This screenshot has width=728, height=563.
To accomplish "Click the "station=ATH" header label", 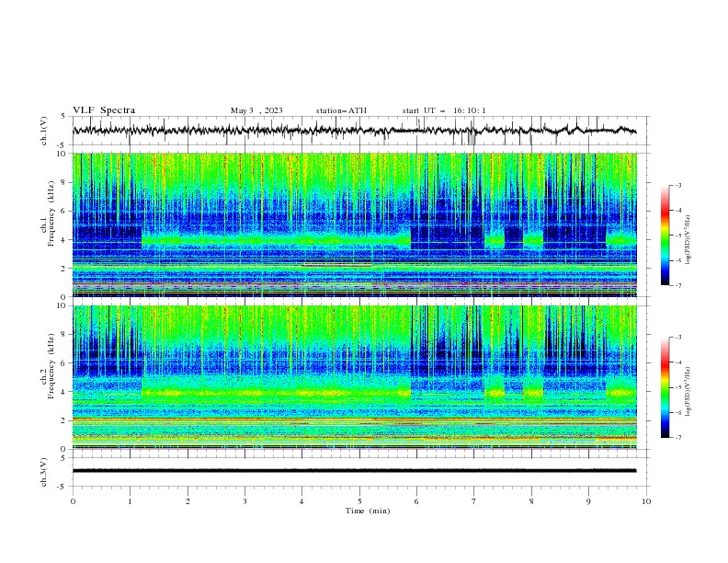I will click(341, 110).
